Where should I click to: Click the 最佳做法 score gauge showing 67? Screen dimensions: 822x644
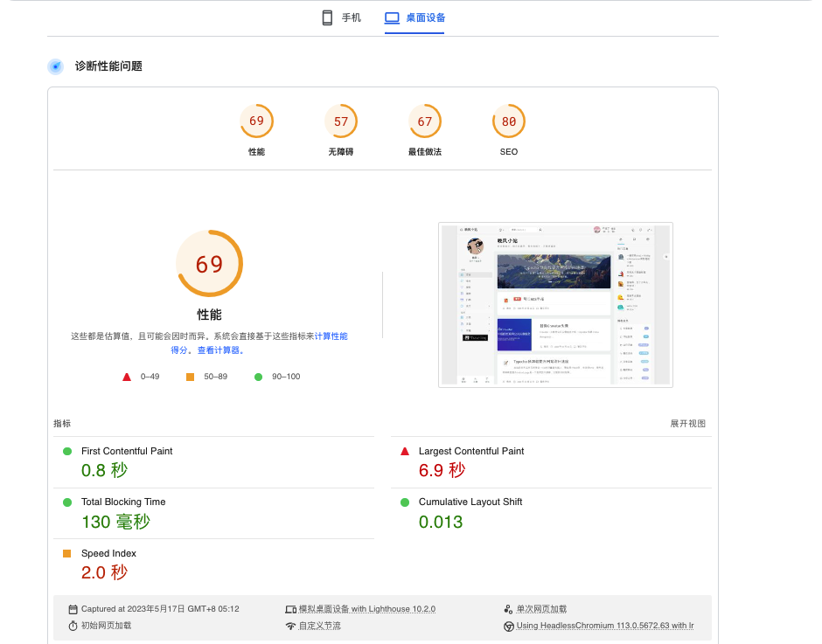click(425, 130)
